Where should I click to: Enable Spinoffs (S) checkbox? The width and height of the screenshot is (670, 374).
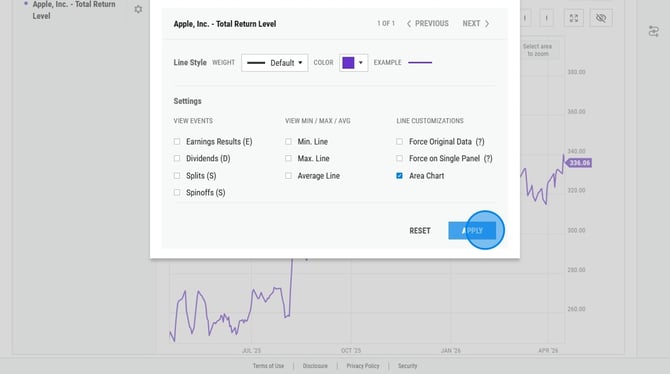click(x=177, y=192)
